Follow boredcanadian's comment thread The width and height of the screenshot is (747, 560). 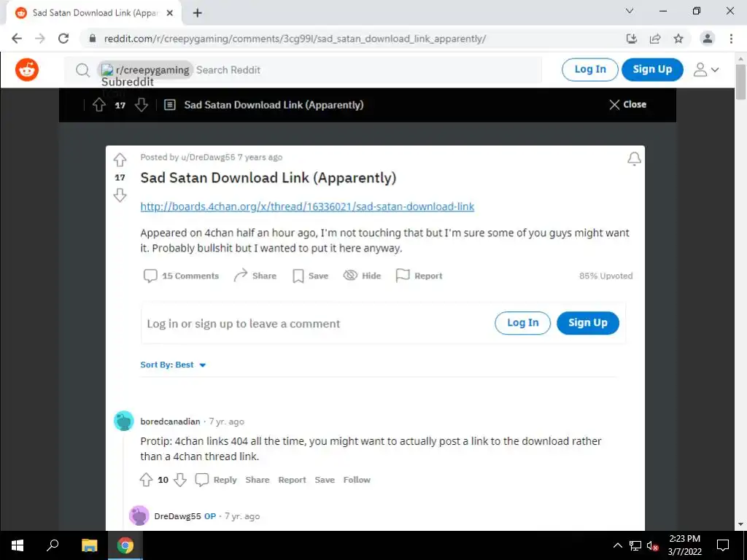coord(357,480)
